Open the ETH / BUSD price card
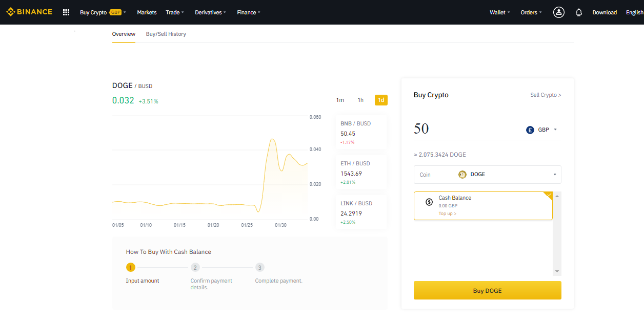Image resolution: width=644 pixels, height=321 pixels. [361, 173]
